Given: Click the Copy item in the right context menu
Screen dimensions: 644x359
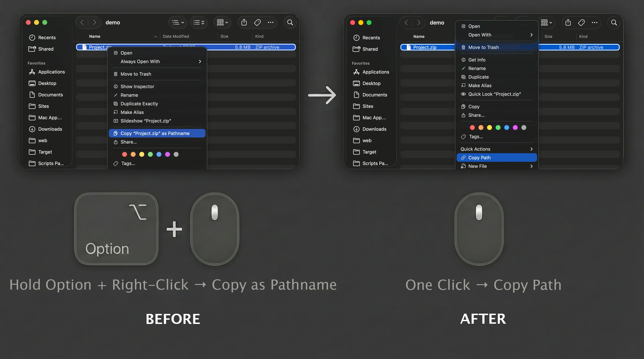Looking at the screenshot, I should click(x=497, y=107).
